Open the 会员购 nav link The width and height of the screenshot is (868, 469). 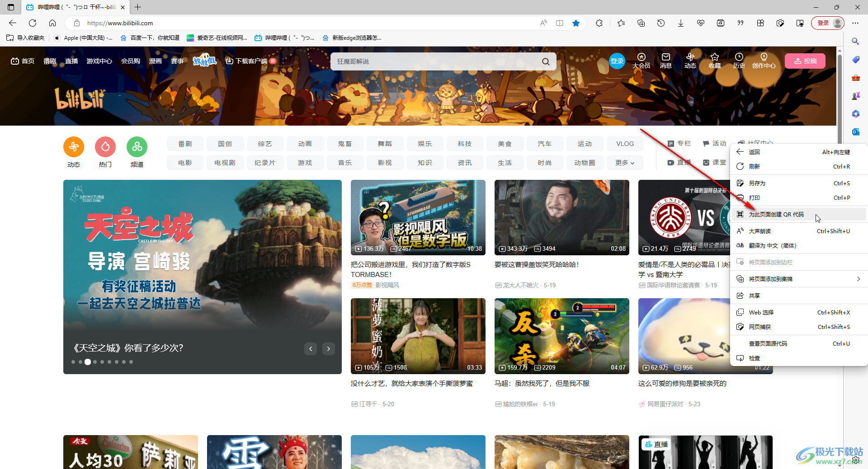pos(131,61)
